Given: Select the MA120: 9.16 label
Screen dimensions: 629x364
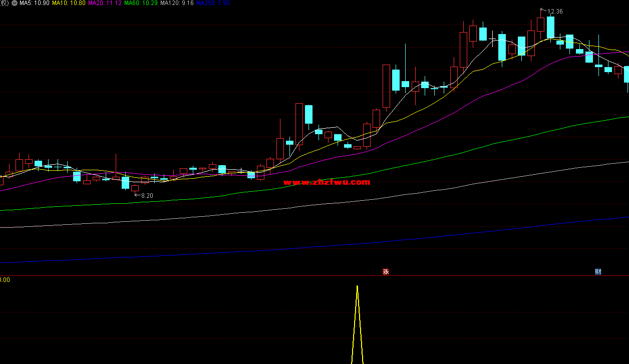Looking at the screenshot, I should click(177, 3).
